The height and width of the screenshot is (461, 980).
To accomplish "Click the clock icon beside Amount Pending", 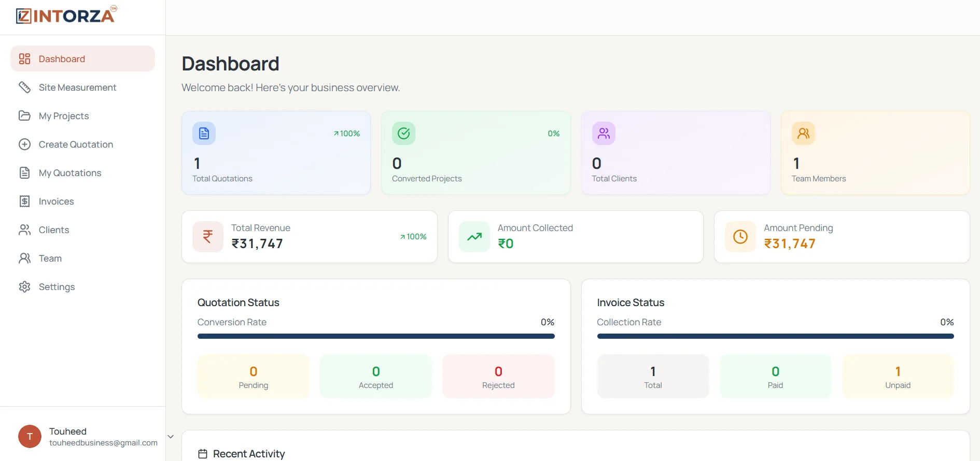I will point(740,237).
